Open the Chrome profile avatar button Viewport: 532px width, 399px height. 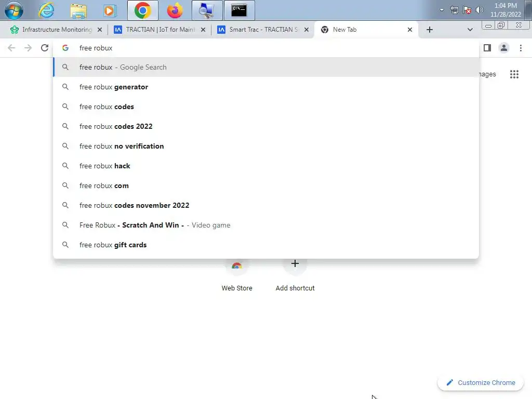[504, 48]
